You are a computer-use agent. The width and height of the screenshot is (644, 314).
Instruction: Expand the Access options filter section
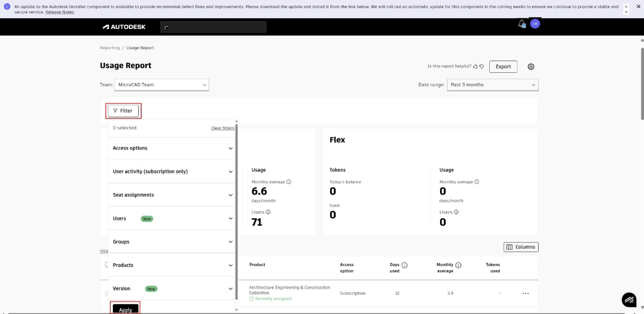point(172,148)
